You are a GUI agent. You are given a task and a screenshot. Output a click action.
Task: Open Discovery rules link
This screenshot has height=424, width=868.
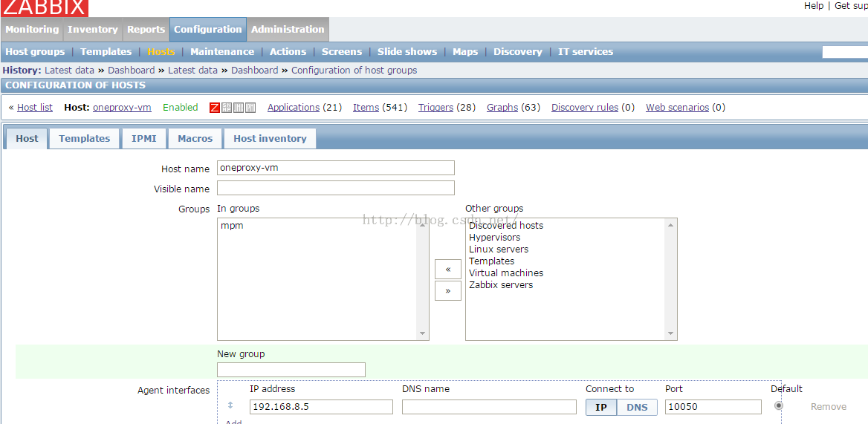(x=585, y=107)
